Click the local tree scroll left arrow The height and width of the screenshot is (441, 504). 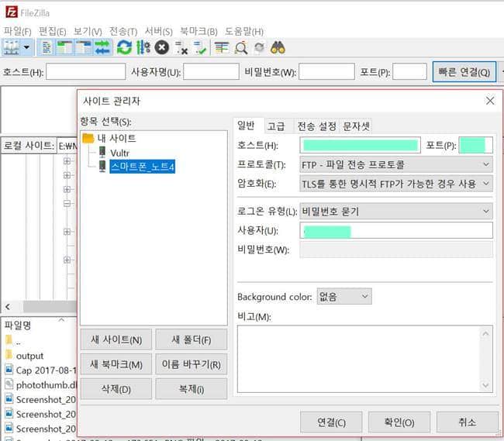click(x=8, y=307)
